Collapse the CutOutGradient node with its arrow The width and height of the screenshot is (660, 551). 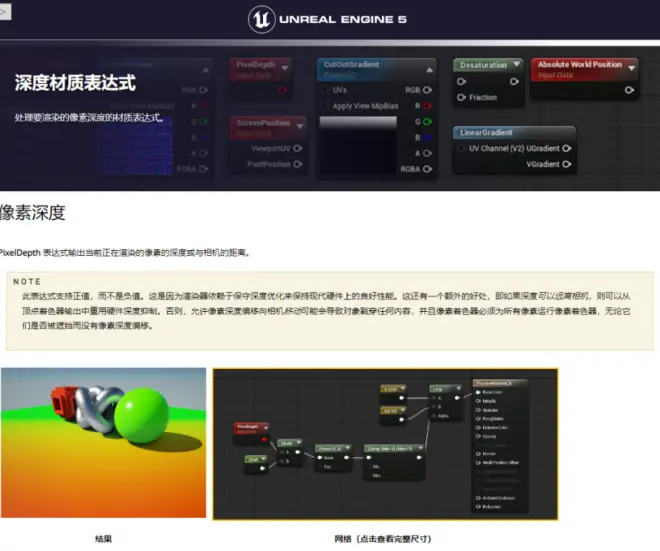point(430,69)
